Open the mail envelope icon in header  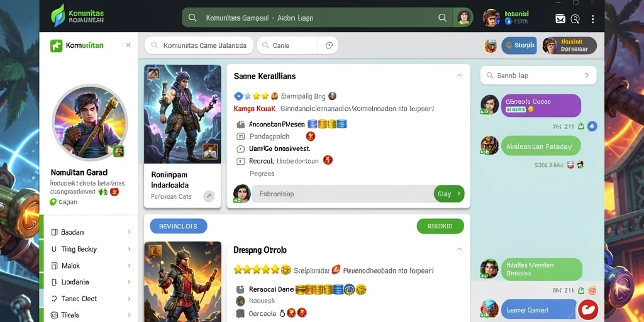pyautogui.click(x=560, y=18)
